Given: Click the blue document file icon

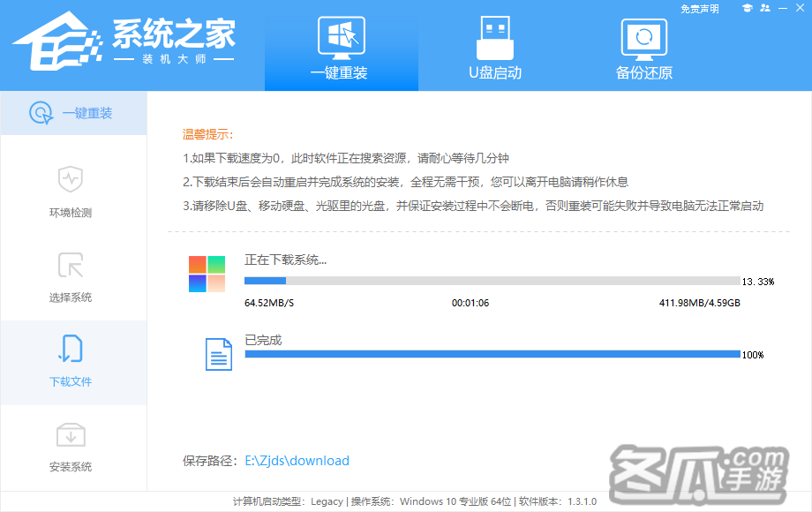Looking at the screenshot, I should 219,355.
